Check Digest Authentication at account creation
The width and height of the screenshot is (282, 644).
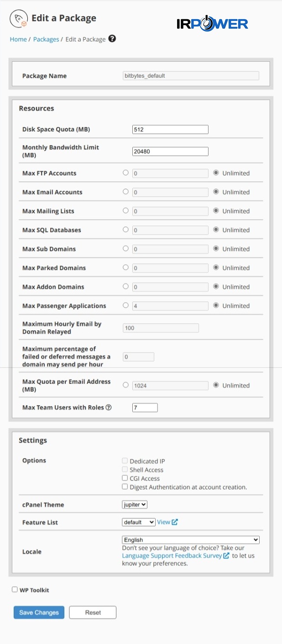click(125, 487)
